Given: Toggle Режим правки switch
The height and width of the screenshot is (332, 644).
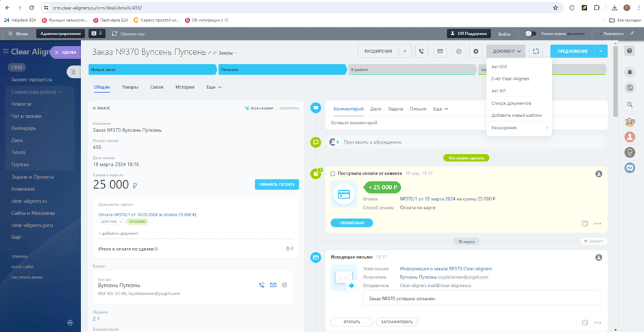Looking at the screenshot, I should click(531, 34).
